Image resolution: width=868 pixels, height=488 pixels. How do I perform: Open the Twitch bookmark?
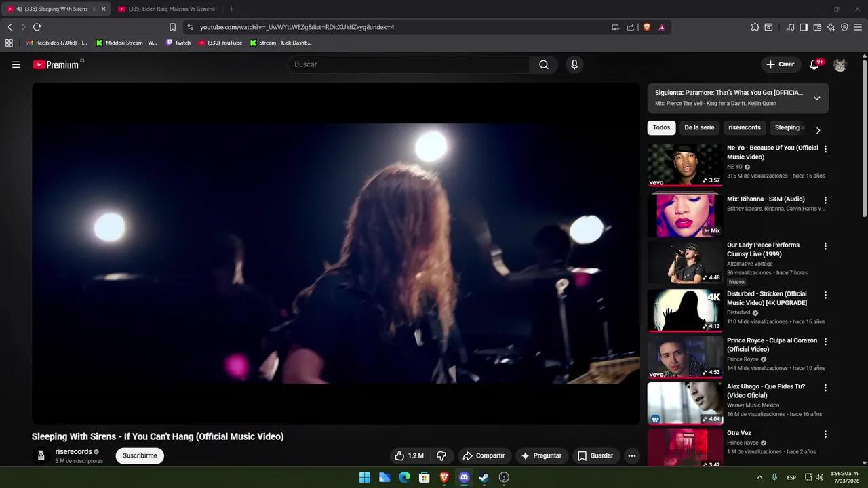coord(178,43)
